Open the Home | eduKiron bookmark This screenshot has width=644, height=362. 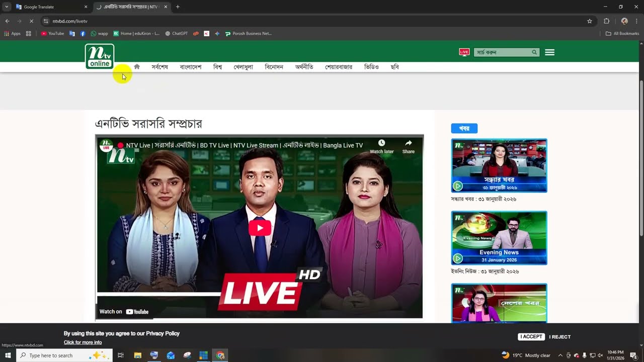(x=136, y=34)
